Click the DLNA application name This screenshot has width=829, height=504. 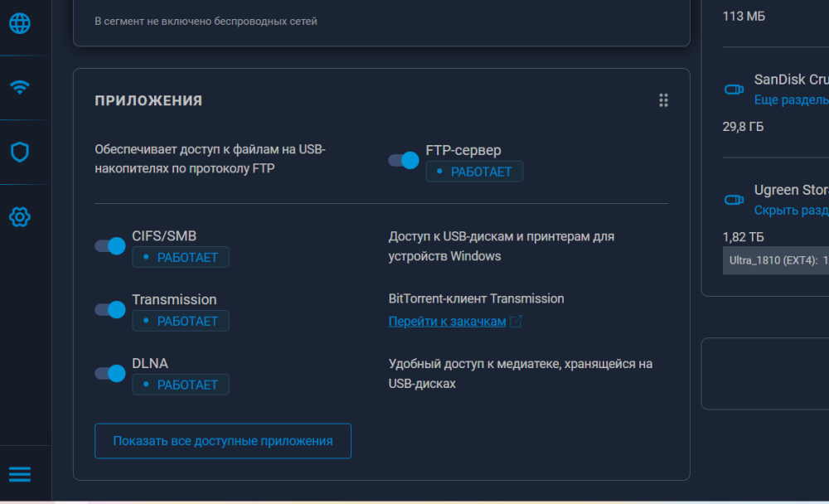pyautogui.click(x=150, y=363)
